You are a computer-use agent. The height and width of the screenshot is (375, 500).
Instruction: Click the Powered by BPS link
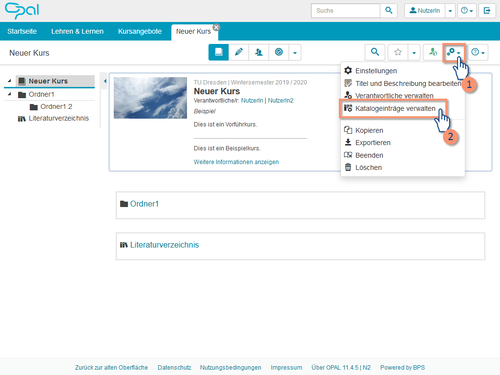402,367
